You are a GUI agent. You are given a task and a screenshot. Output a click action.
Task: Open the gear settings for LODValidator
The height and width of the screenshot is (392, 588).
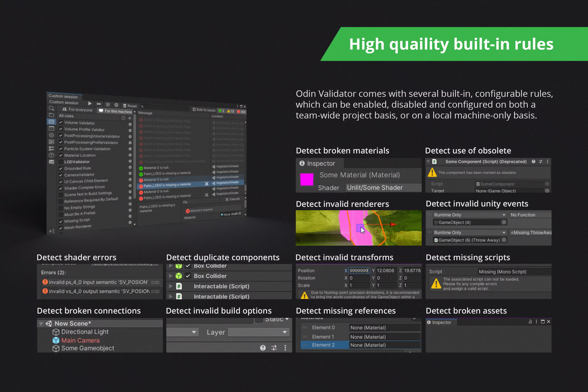130,161
